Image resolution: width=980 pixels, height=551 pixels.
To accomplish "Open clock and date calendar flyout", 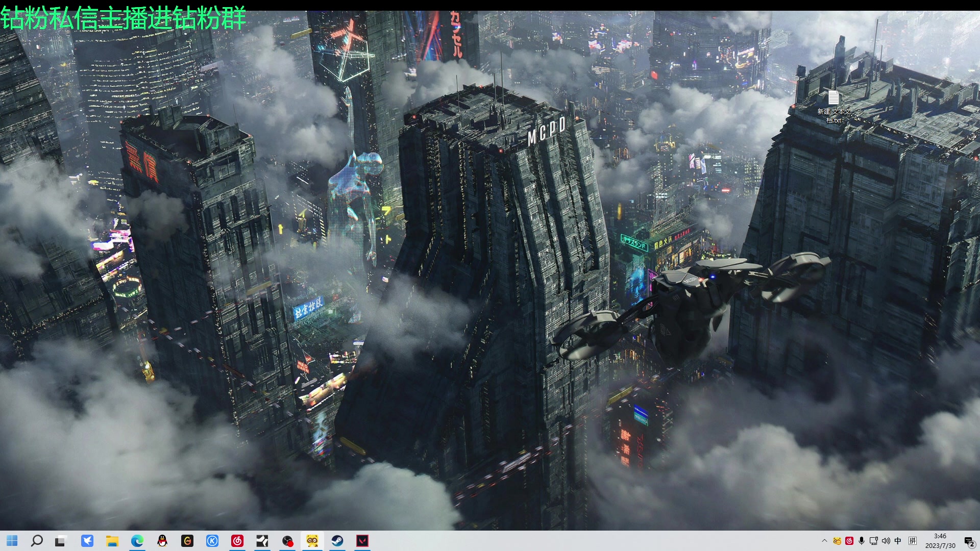I will (940, 541).
